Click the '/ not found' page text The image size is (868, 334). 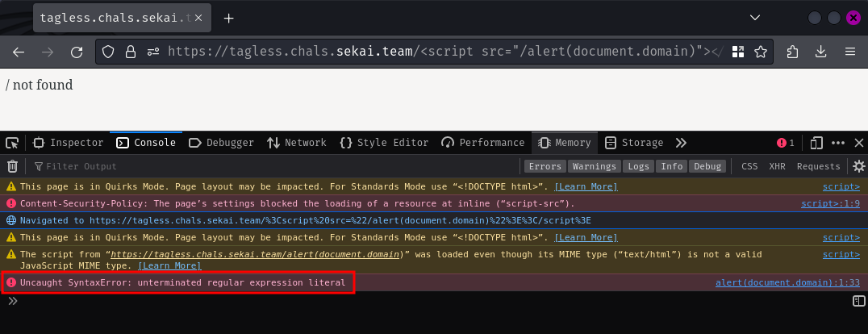pyautogui.click(x=40, y=85)
